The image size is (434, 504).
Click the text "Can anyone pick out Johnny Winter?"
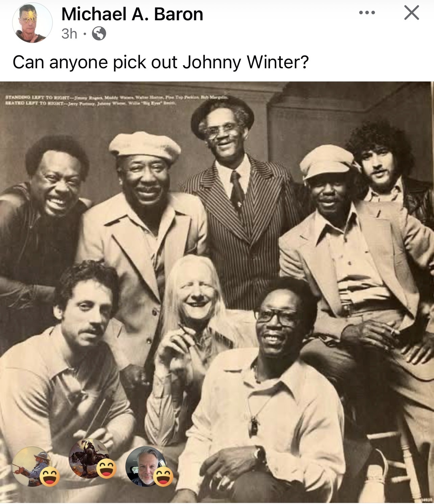[161, 62]
